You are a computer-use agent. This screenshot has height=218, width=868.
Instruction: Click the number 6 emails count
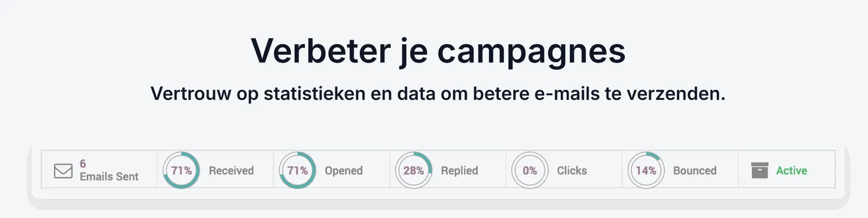tap(83, 163)
